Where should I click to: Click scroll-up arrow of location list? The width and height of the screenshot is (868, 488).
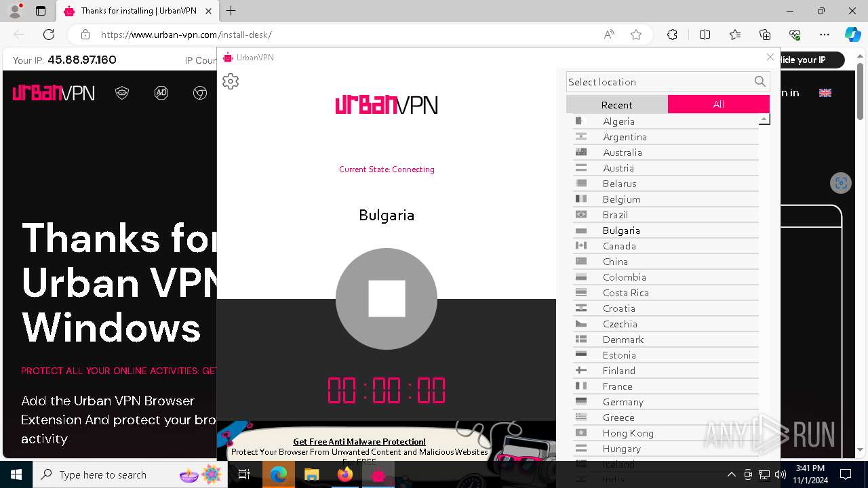pos(764,119)
